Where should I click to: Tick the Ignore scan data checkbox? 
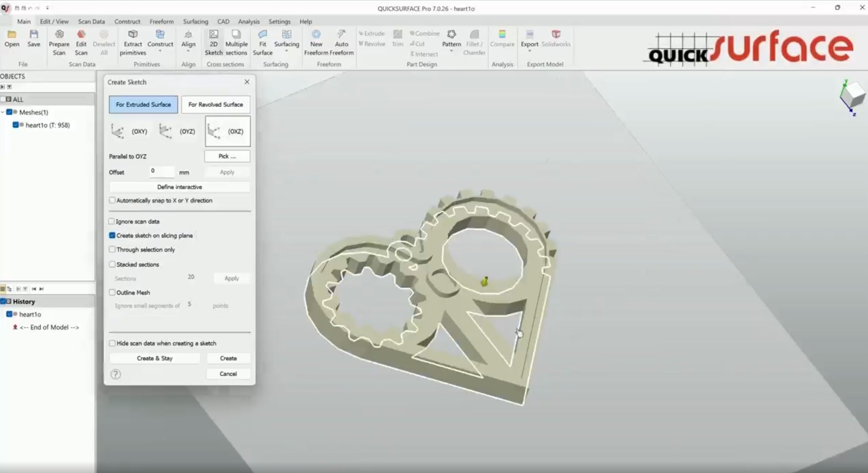[x=112, y=222]
